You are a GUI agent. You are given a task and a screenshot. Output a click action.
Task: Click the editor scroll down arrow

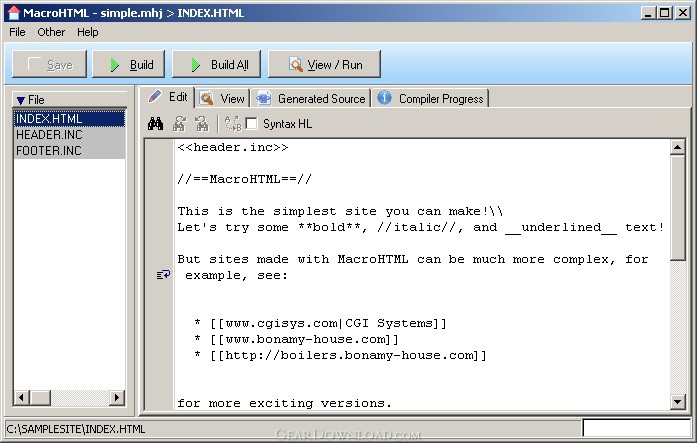click(x=677, y=402)
